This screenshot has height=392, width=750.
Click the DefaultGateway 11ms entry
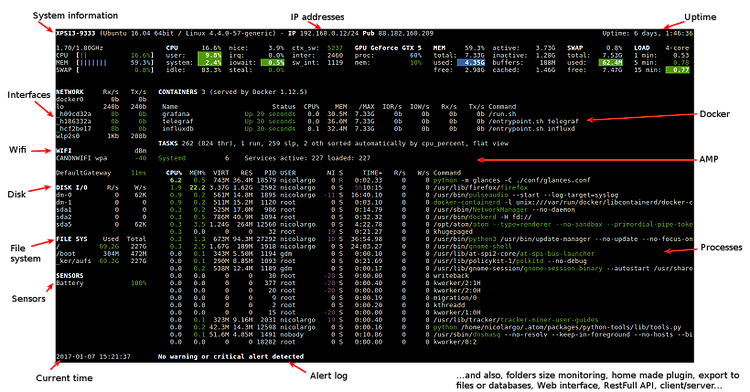(101, 173)
